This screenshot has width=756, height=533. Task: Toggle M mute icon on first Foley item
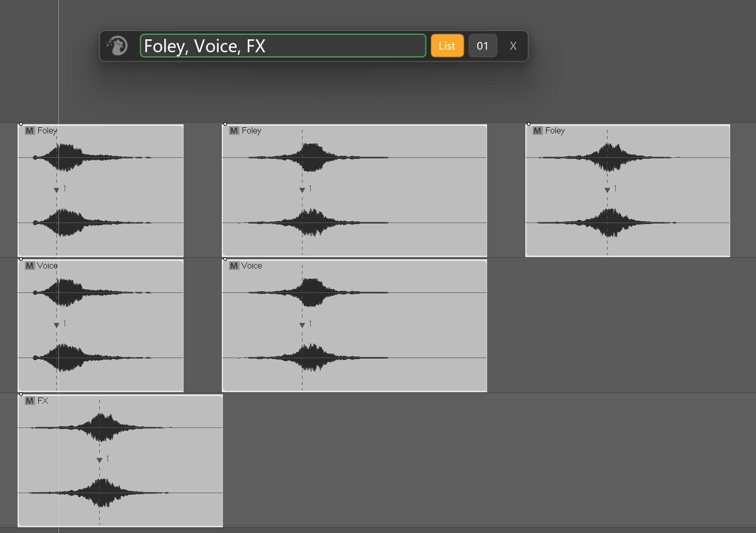(x=29, y=130)
